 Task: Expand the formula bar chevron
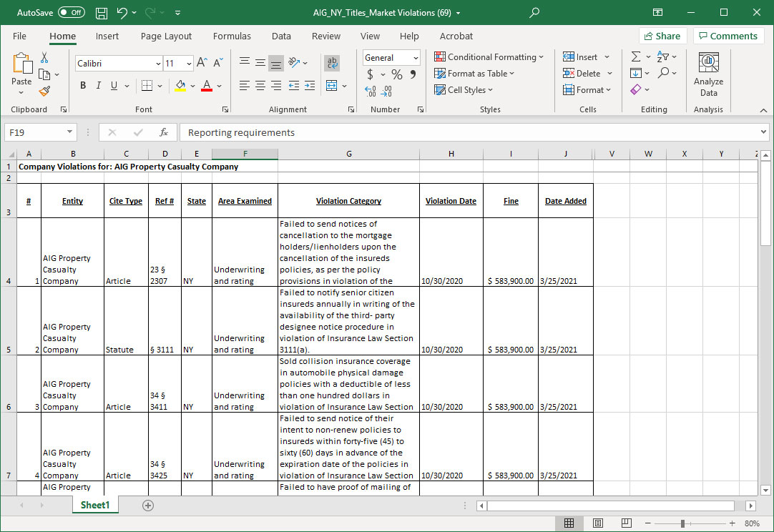pos(763,132)
